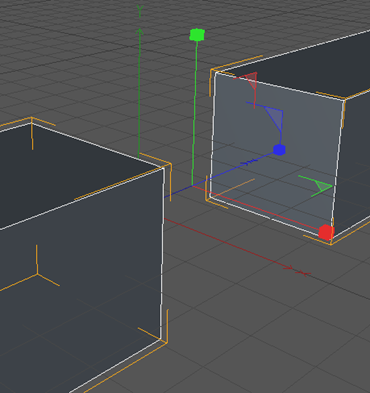
Task: Click the dark red world X arrowhead
Action: tap(288, 267)
